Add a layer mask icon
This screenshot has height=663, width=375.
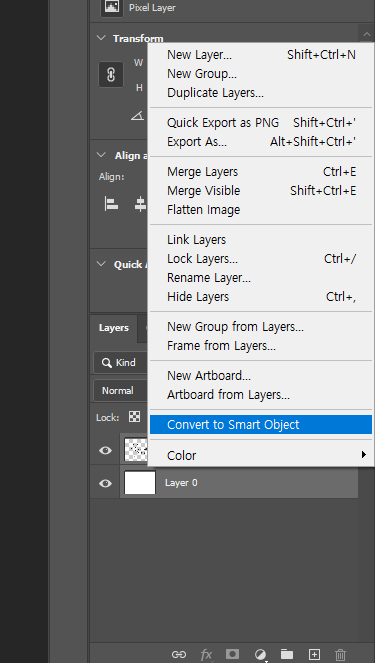[x=232, y=654]
